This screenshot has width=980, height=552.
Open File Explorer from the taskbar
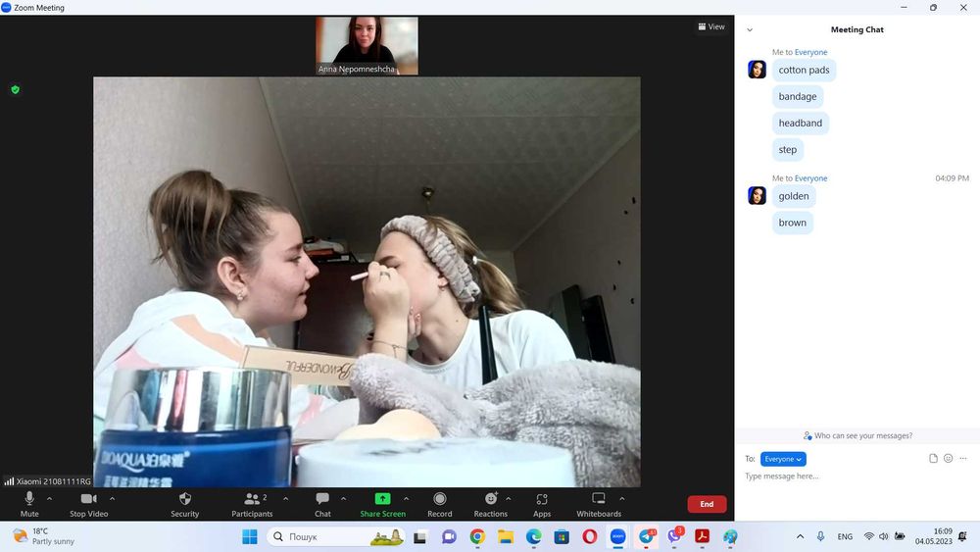[x=506, y=536]
